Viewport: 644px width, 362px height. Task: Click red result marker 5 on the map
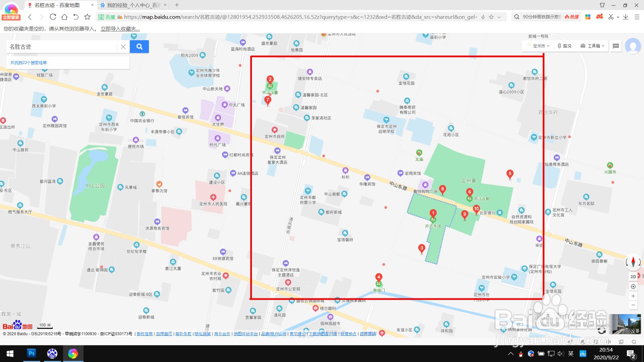510,174
